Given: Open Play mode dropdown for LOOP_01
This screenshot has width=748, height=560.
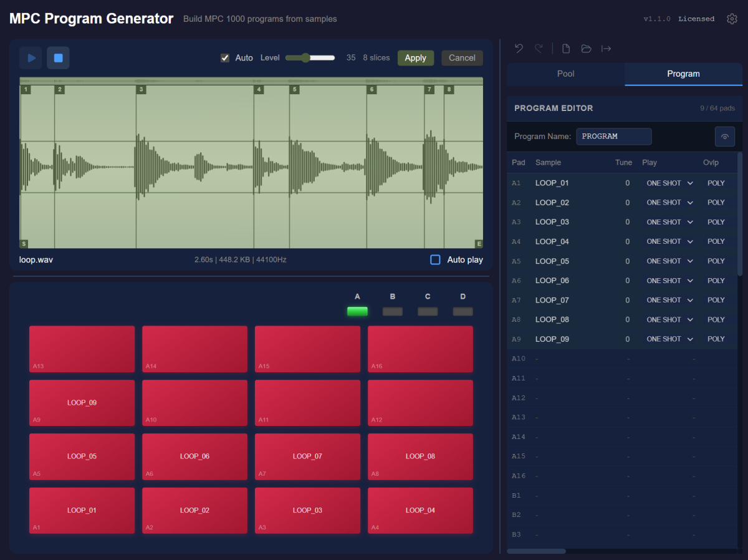Looking at the screenshot, I should (669, 183).
